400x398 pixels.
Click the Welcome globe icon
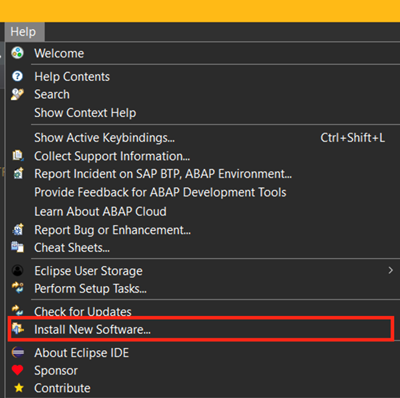coord(17,53)
